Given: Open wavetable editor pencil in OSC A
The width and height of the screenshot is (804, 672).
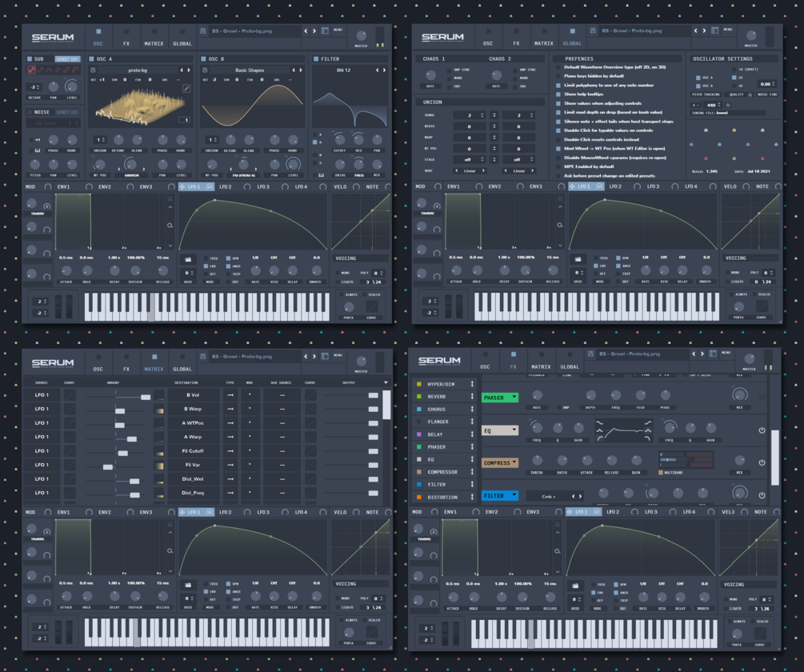Looking at the screenshot, I should pos(186,89).
